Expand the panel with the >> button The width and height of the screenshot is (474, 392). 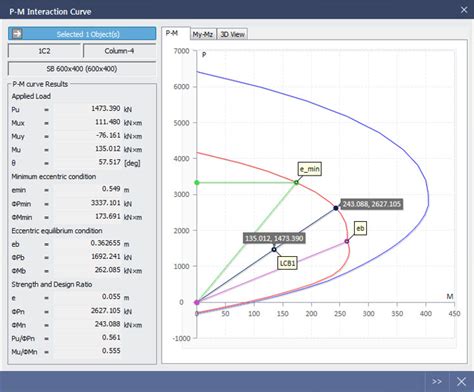437,381
